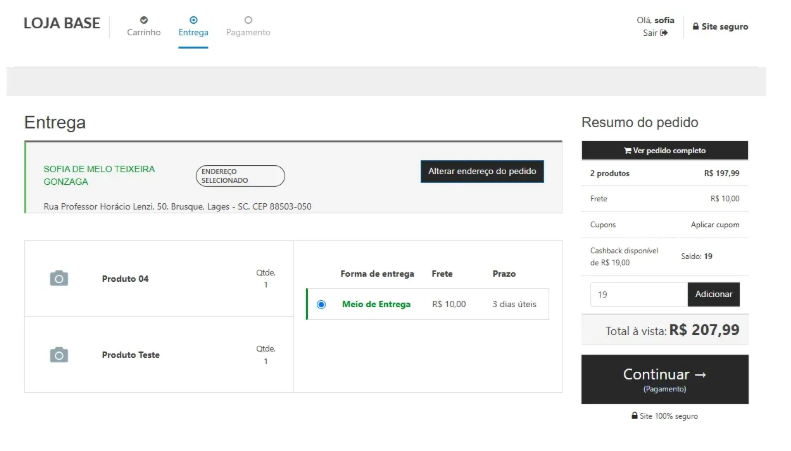The width and height of the screenshot is (791, 451).
Task: Click the Produto 04 name
Action: (x=125, y=279)
